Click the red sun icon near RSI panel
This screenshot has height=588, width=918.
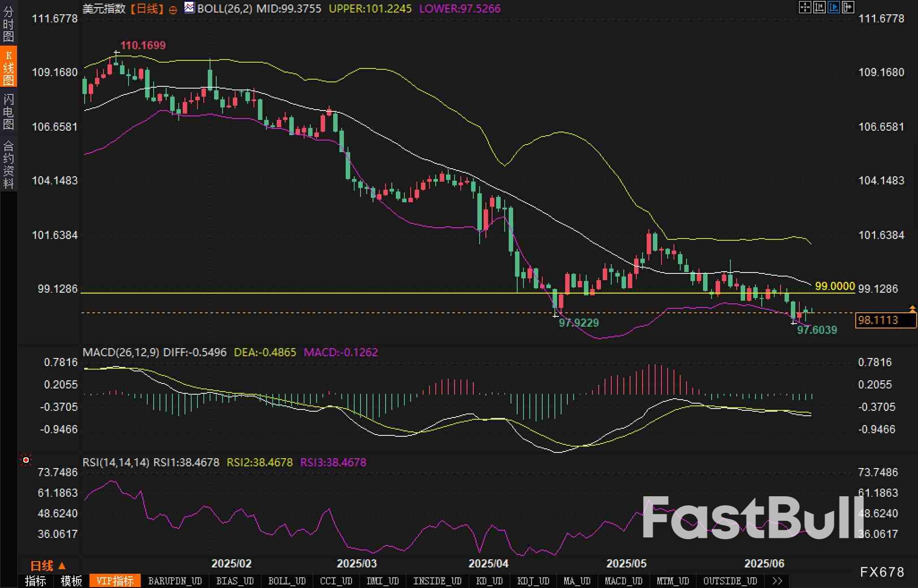pyautogui.click(x=26, y=460)
